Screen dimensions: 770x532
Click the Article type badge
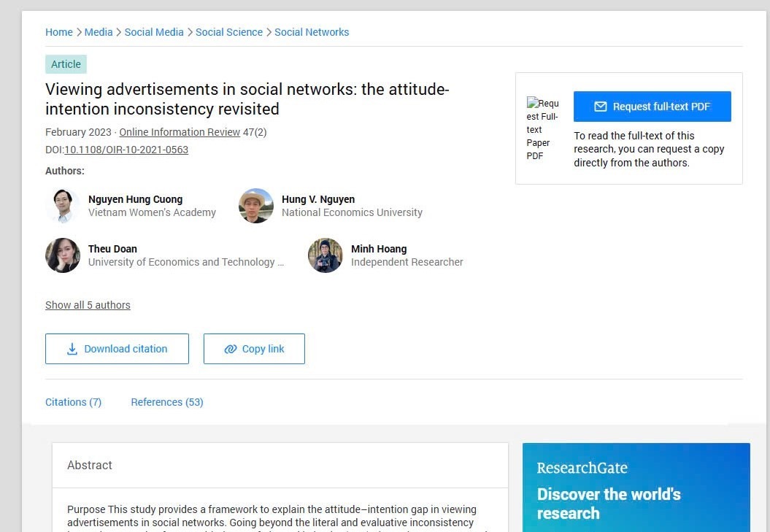point(66,64)
